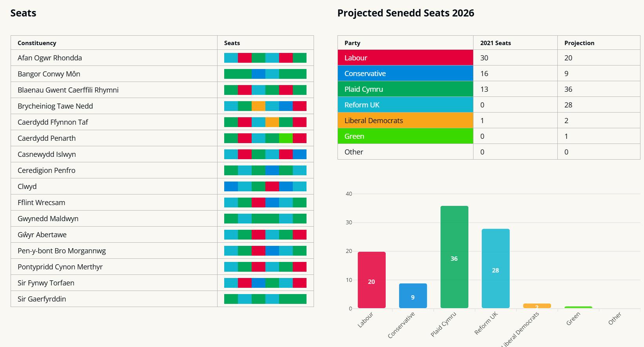Click the Other row label in the party table
This screenshot has width=644, height=347.
click(x=354, y=152)
